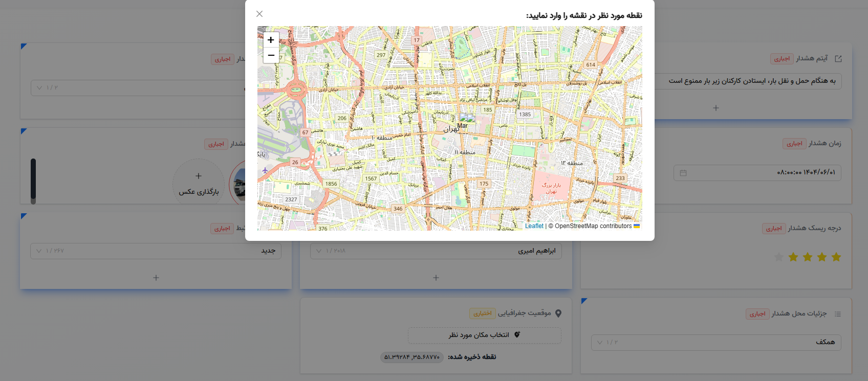Click the calendar icon in زمان هشدار field

(683, 173)
